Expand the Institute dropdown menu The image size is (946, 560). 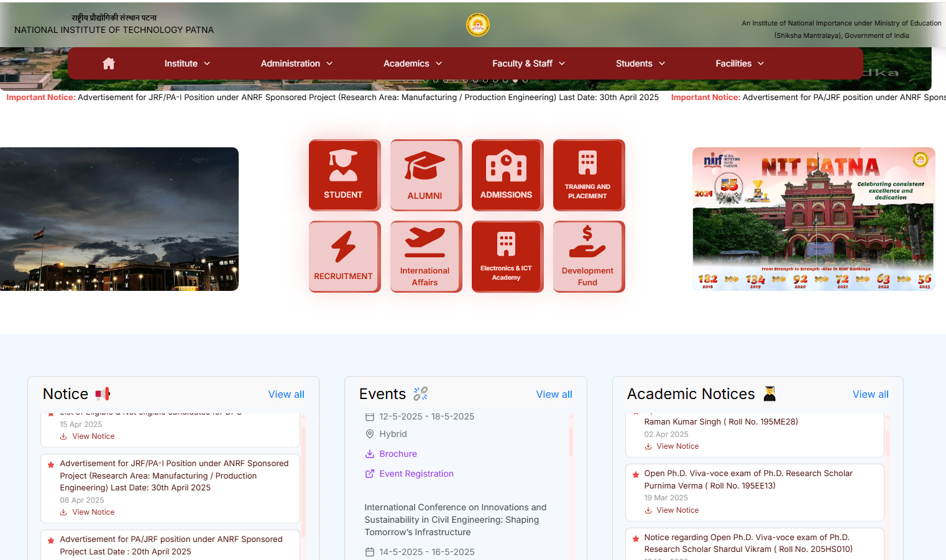click(x=187, y=63)
